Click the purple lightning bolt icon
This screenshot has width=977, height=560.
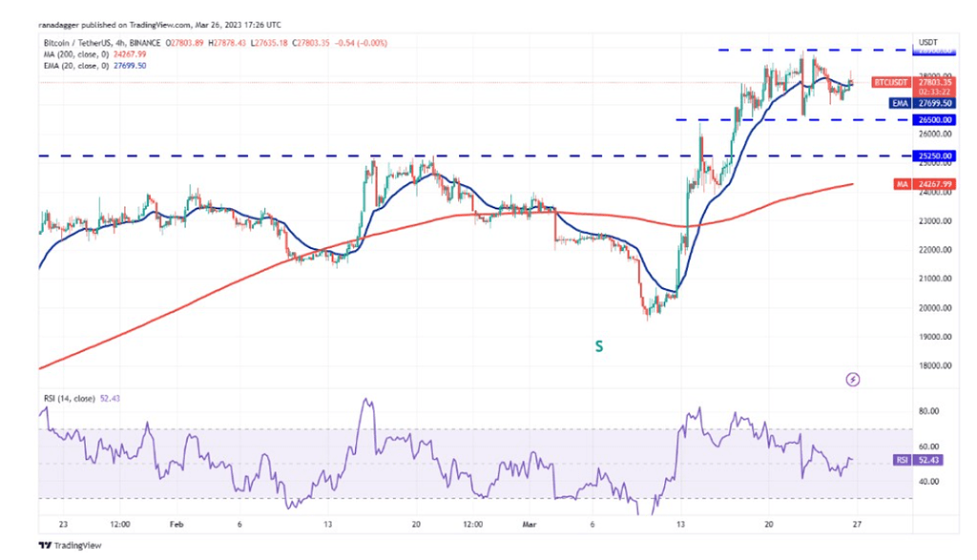[x=853, y=380]
